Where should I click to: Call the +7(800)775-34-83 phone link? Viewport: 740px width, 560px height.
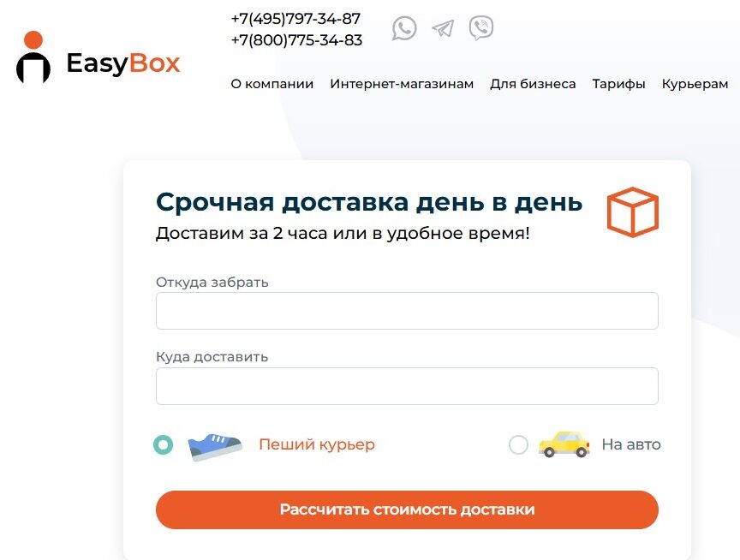[x=296, y=40]
